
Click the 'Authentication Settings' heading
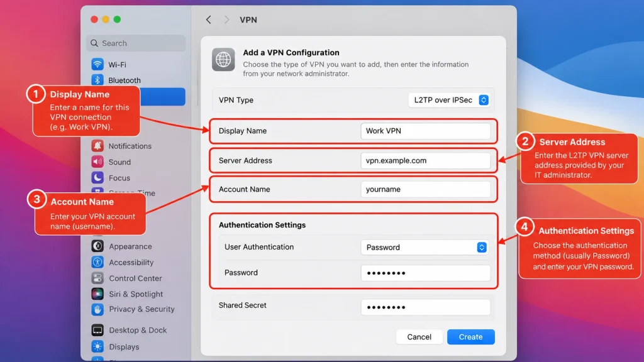click(x=262, y=225)
